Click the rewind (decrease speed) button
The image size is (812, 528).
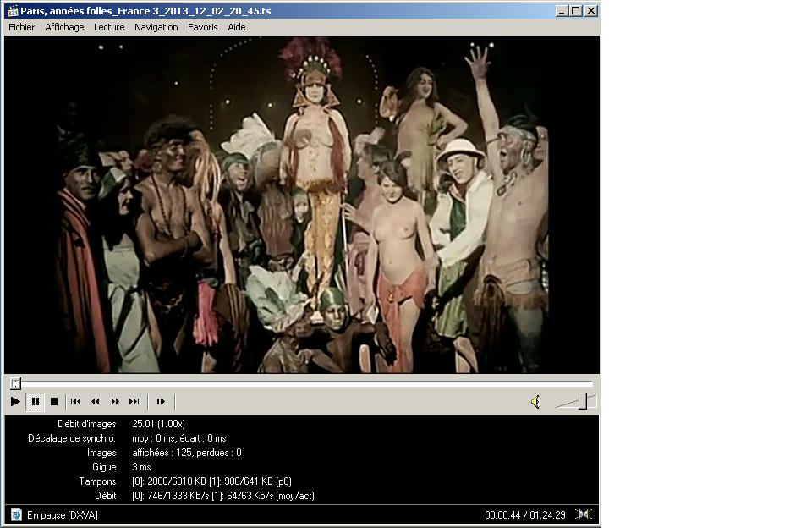click(96, 402)
